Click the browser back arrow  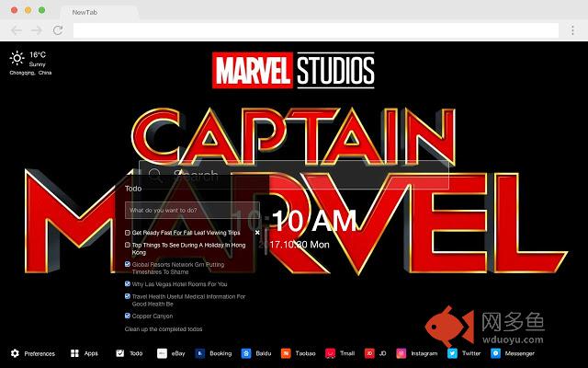point(17,30)
